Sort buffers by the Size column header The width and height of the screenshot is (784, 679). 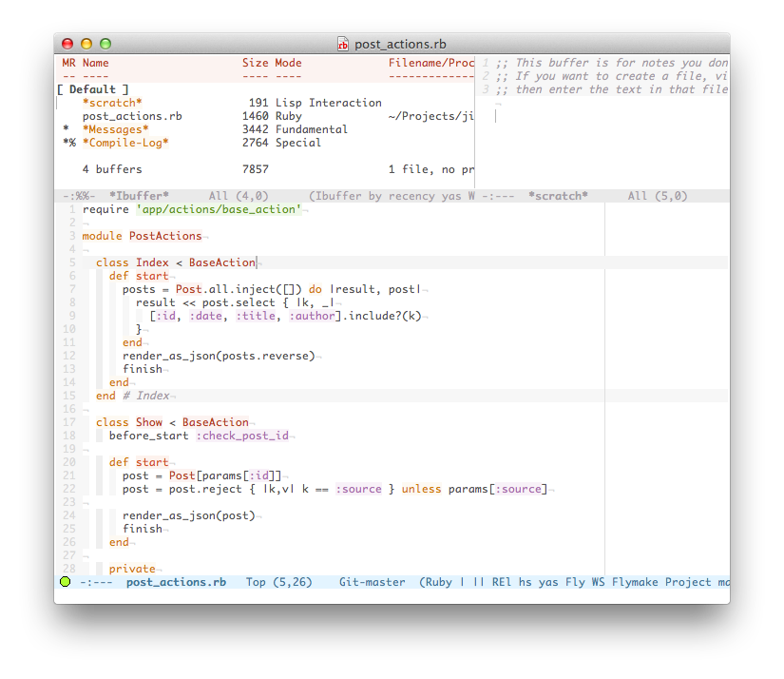tap(255, 63)
